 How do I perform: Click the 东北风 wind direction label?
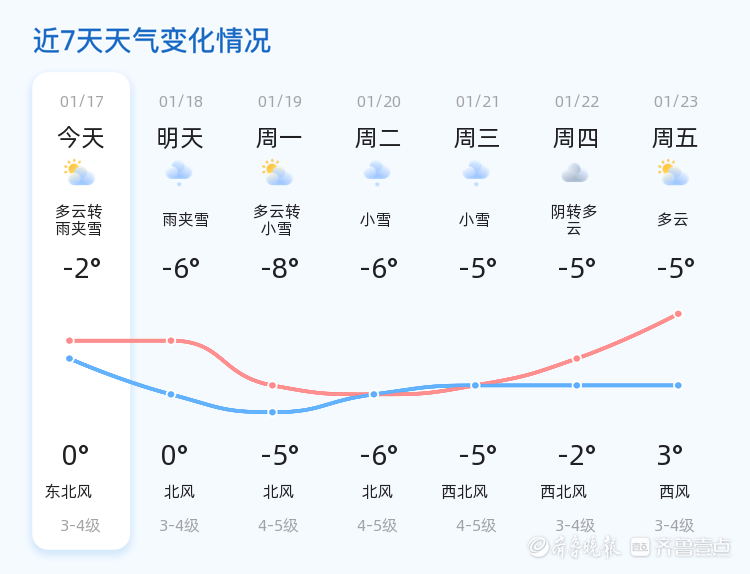coord(69,491)
